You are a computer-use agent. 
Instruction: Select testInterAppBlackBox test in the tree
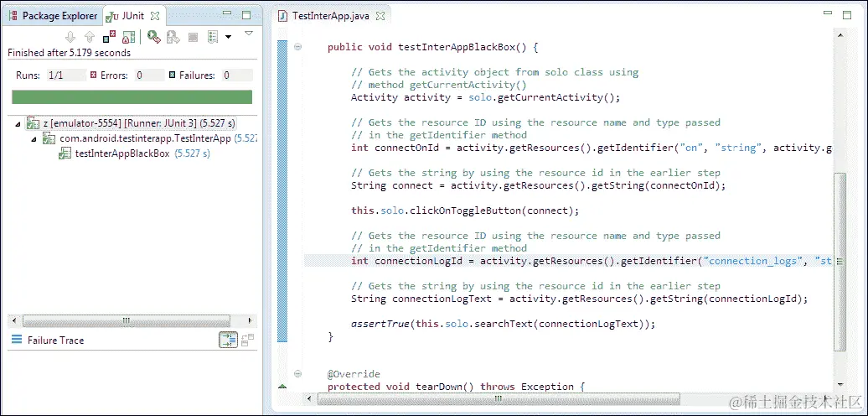point(134,153)
